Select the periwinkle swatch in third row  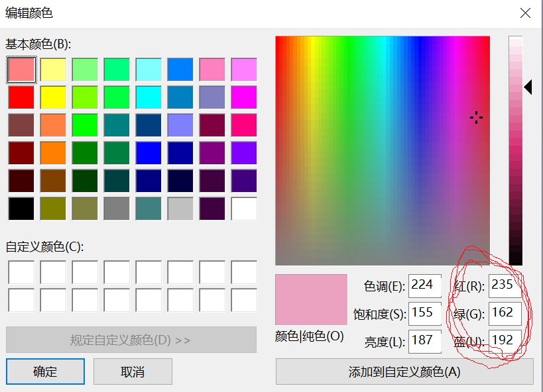coord(180,125)
